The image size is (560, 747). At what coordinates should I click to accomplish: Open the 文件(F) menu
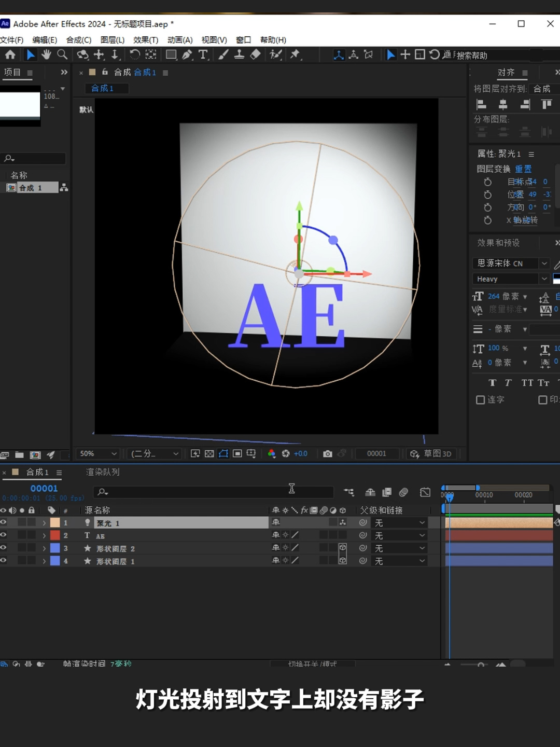(x=12, y=40)
